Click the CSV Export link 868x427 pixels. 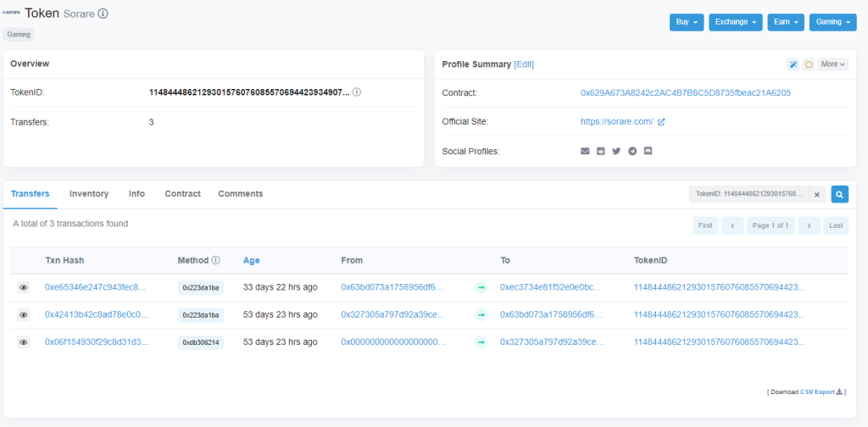pyautogui.click(x=817, y=391)
